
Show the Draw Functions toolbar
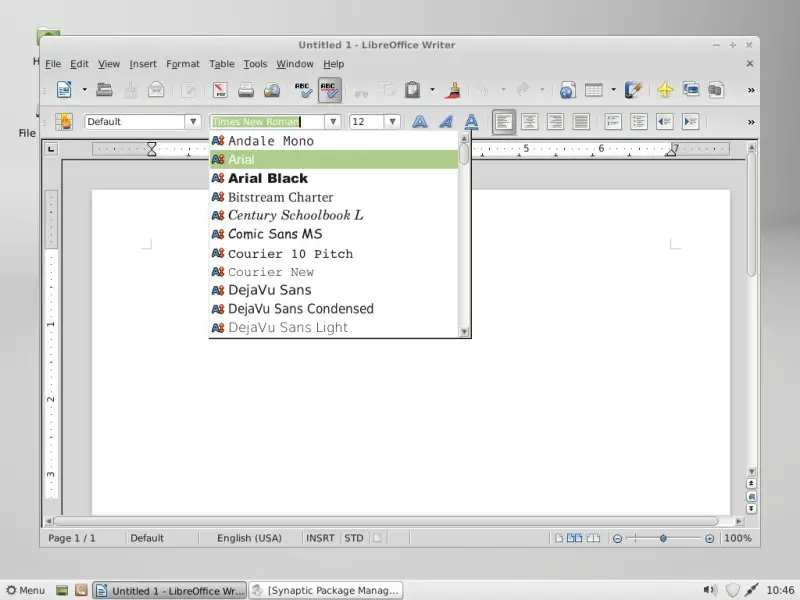tap(633, 90)
